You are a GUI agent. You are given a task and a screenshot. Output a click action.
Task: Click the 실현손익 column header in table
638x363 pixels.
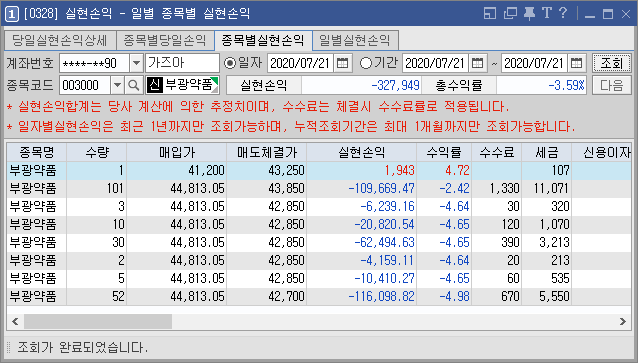click(362, 152)
